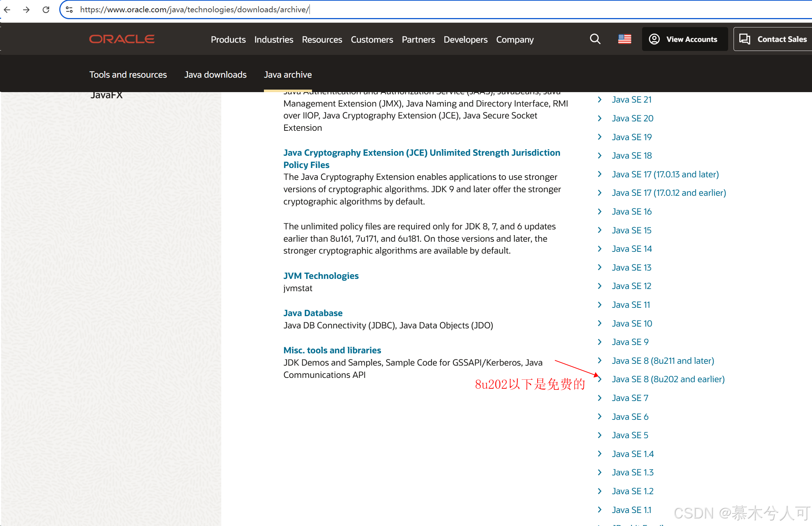Click chevron beside Java SE 21
The image size is (812, 526).
[x=600, y=99]
